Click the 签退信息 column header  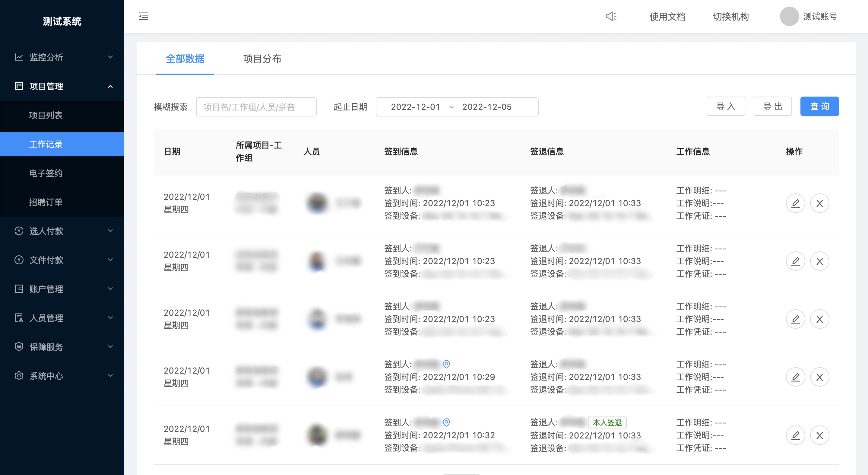tap(547, 151)
